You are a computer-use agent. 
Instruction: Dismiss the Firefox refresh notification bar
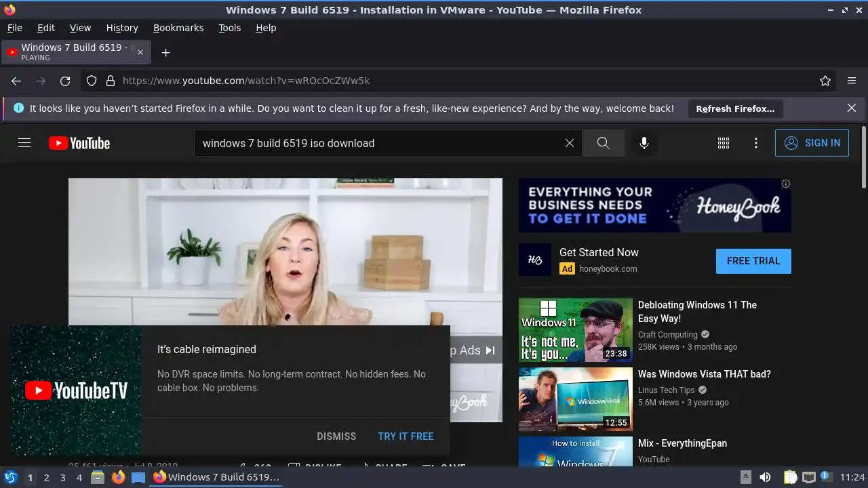(852, 108)
